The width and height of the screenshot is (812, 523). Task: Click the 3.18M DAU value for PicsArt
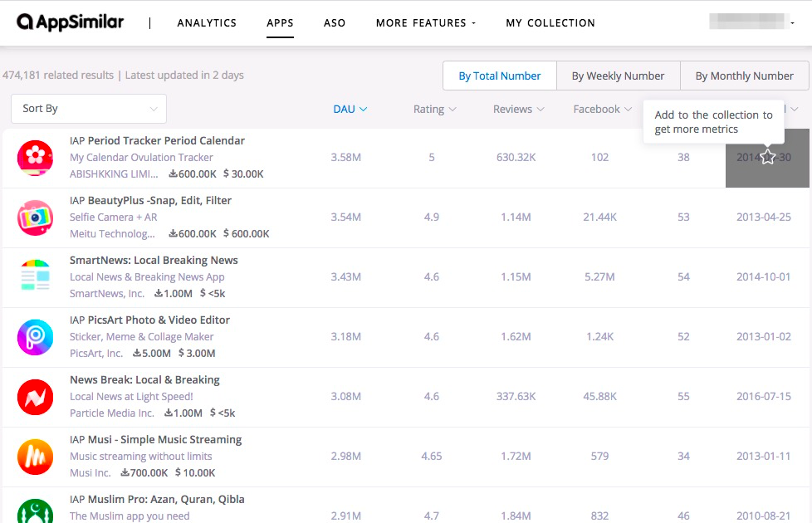click(346, 337)
